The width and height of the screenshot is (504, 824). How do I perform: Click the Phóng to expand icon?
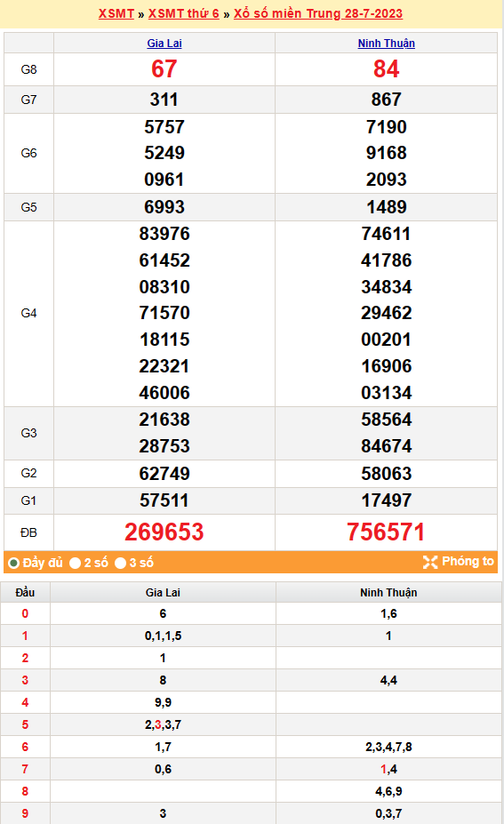[x=430, y=562]
